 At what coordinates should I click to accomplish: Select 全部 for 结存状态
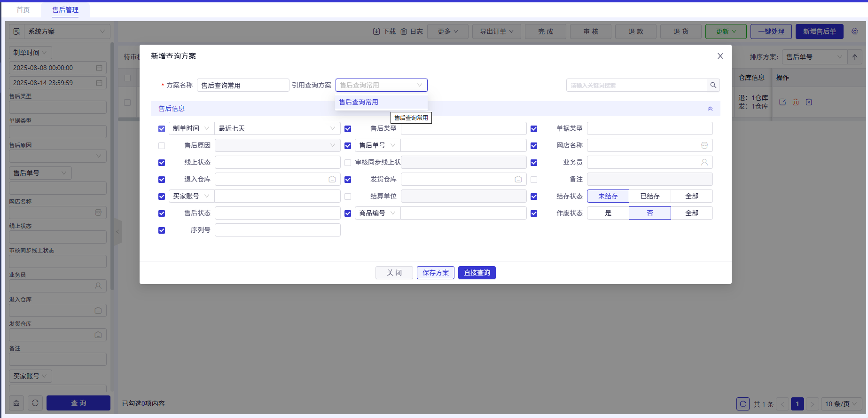(692, 196)
